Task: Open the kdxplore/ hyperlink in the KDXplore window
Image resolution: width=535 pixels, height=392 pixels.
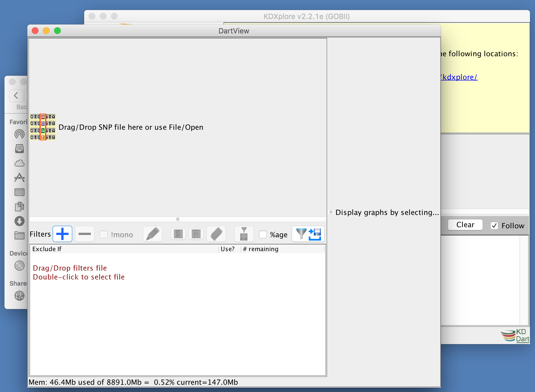Action: click(x=459, y=77)
